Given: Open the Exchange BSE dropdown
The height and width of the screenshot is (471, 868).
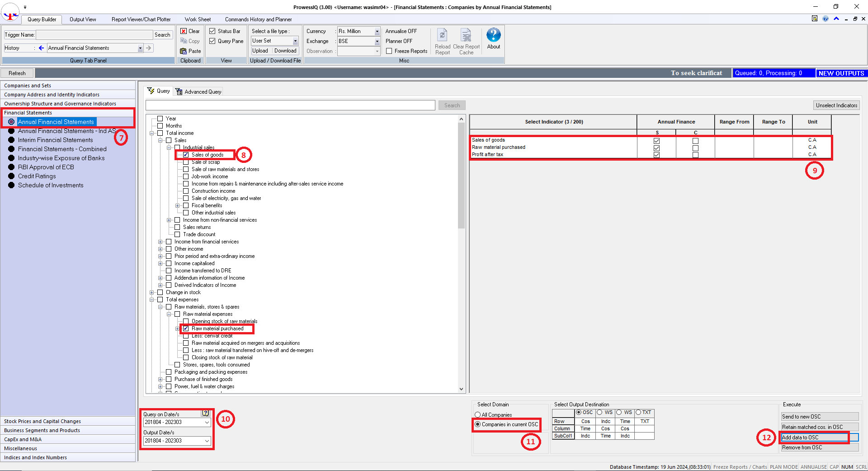Looking at the screenshot, I should point(377,41).
